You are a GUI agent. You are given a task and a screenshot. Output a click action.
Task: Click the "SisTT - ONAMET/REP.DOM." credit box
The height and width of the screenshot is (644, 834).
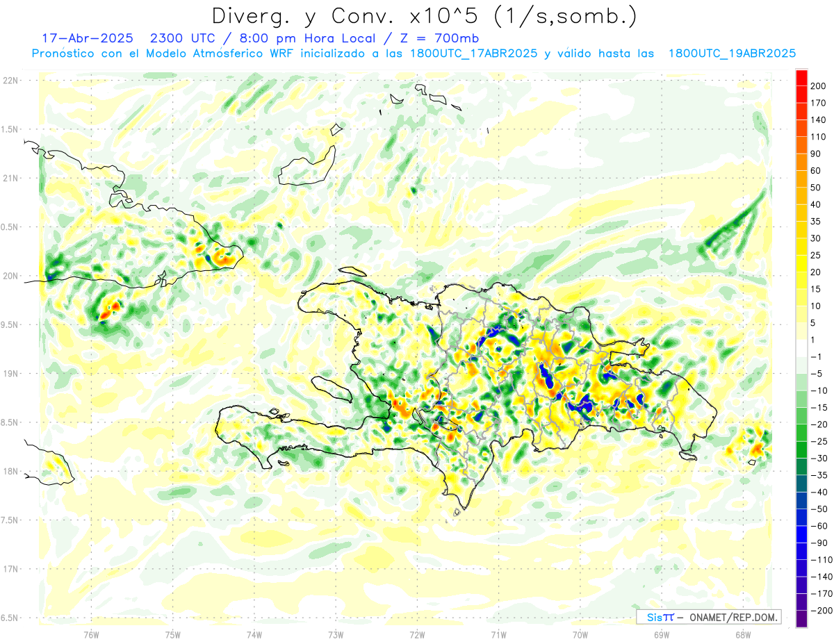click(x=709, y=617)
